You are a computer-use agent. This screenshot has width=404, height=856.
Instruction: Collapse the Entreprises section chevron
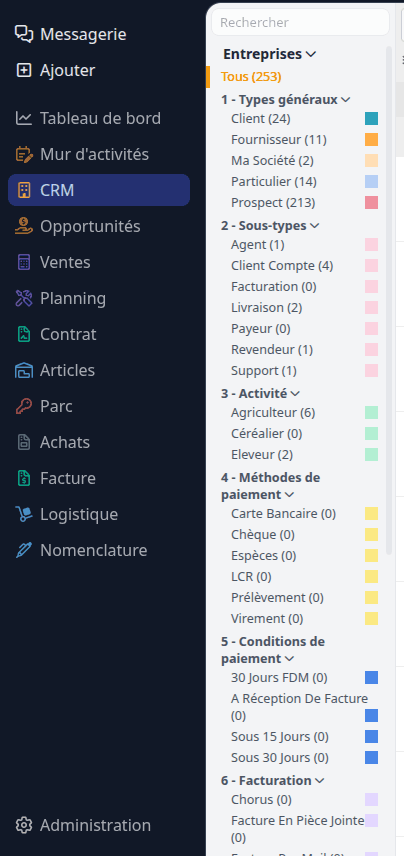[311, 55]
